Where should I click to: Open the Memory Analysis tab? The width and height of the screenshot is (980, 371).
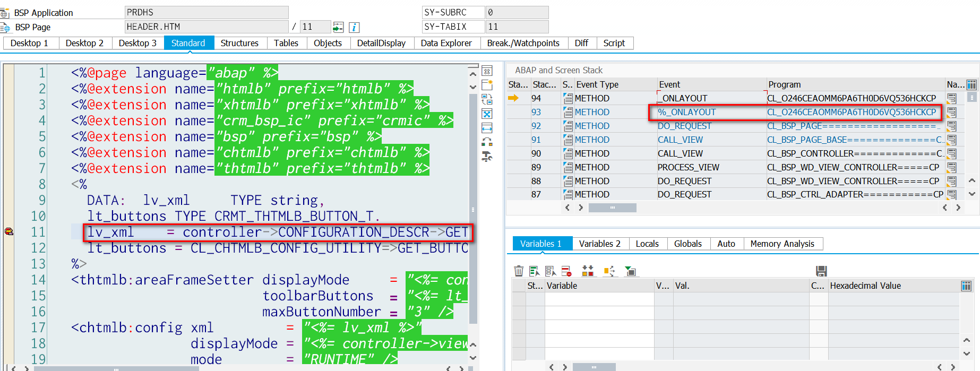pos(782,244)
